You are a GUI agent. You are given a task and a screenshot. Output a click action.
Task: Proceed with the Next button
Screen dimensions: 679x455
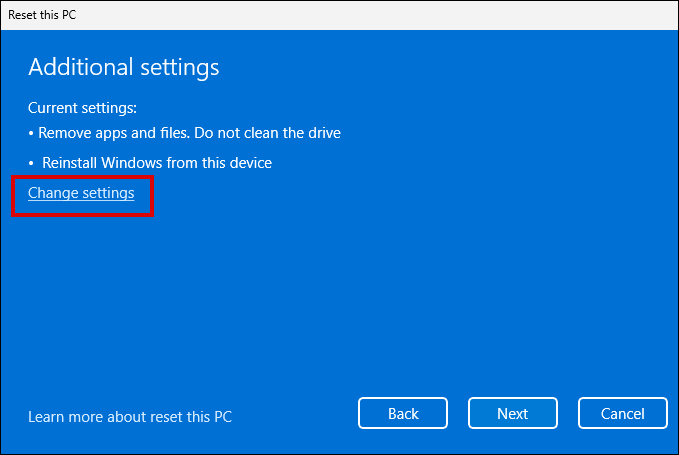[512, 413]
